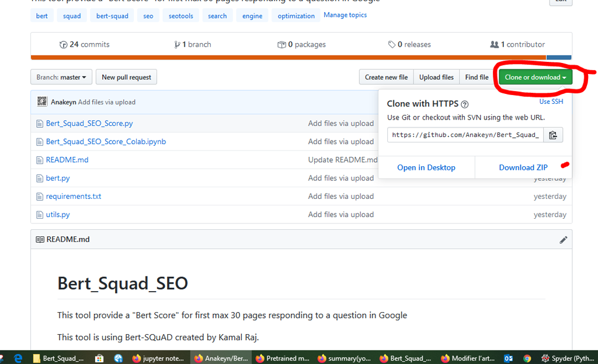
Task: View the 1 contributor tab
Action: tap(517, 44)
